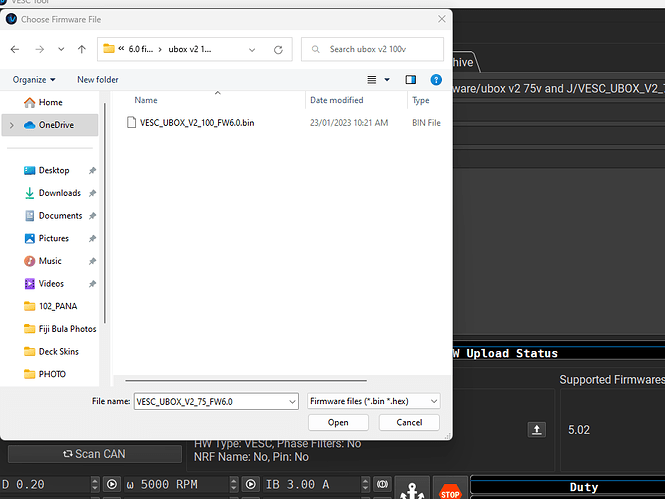Go back in the file dialog
The height and width of the screenshot is (499, 665).
click(x=15, y=49)
